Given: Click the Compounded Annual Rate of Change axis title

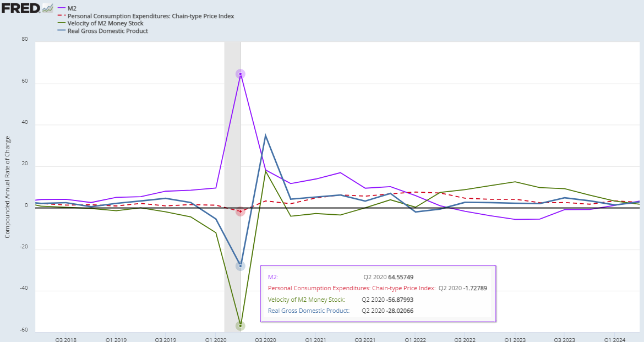Looking at the screenshot, I should (x=7, y=187).
